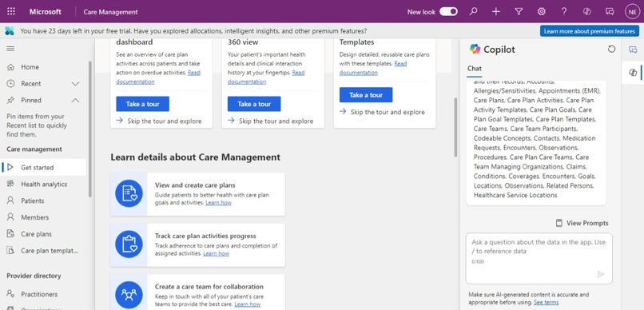Click the Copilot icon in header bar
Screen dimensions: 644x310
[x=587, y=11]
